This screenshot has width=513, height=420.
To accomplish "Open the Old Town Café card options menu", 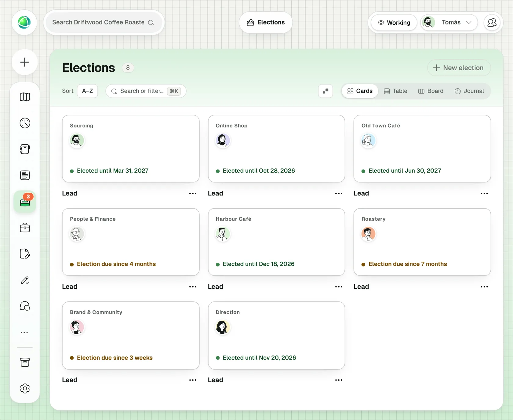I will (484, 193).
